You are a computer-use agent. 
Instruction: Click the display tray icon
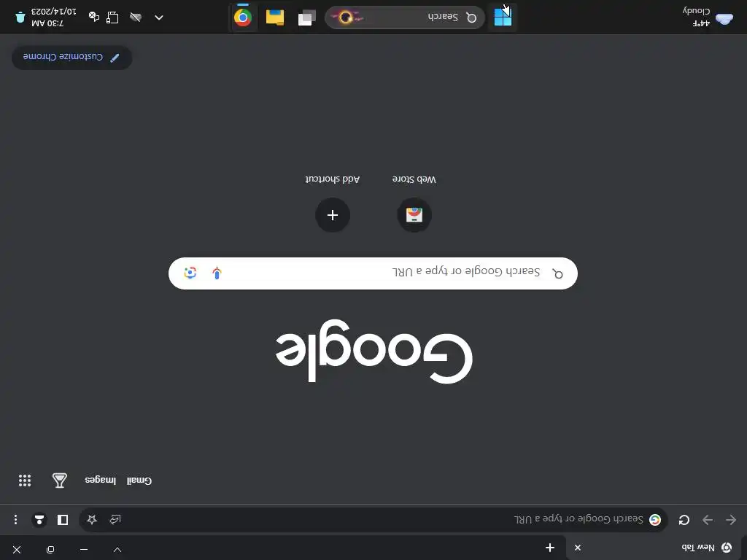click(x=112, y=17)
